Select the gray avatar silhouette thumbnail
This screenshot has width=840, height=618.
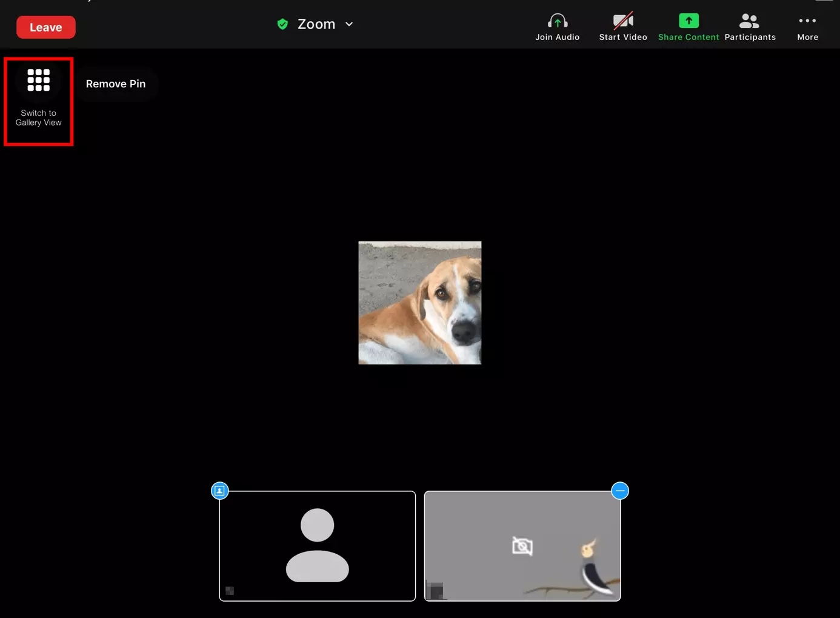click(317, 545)
